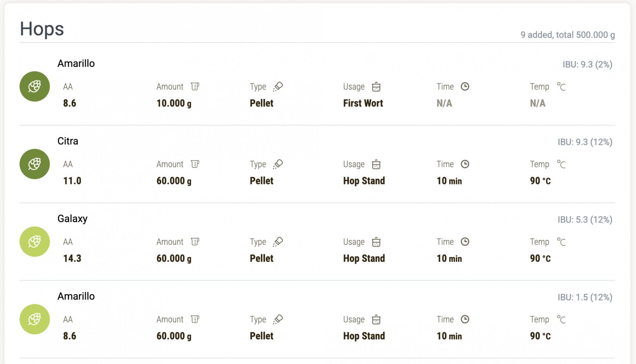This screenshot has width=636, height=364.
Task: Click the Type pellet icon in the Galaxy row
Action: pyautogui.click(x=278, y=242)
